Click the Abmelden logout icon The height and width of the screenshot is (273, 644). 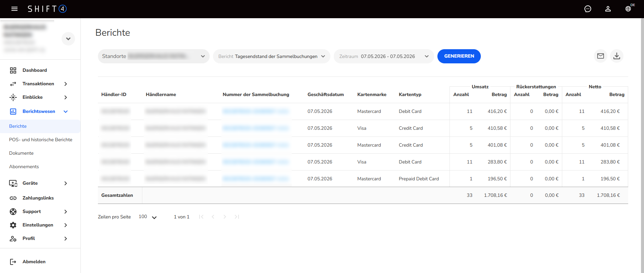pyautogui.click(x=13, y=262)
